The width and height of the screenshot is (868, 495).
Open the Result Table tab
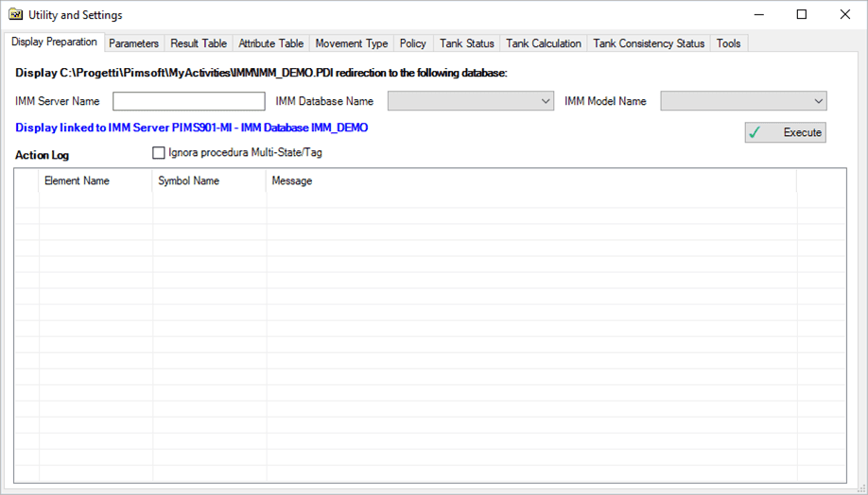[199, 43]
